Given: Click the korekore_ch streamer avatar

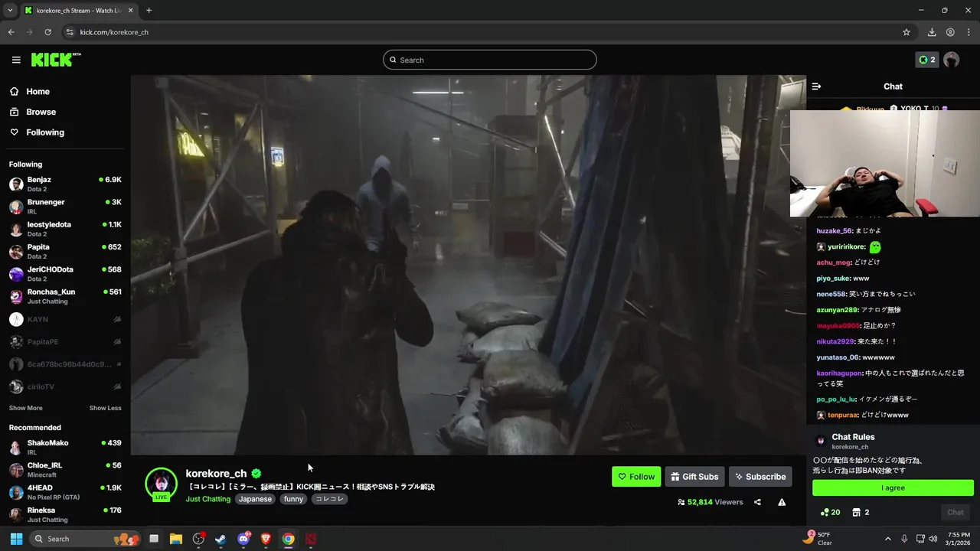Looking at the screenshot, I should coord(161,483).
